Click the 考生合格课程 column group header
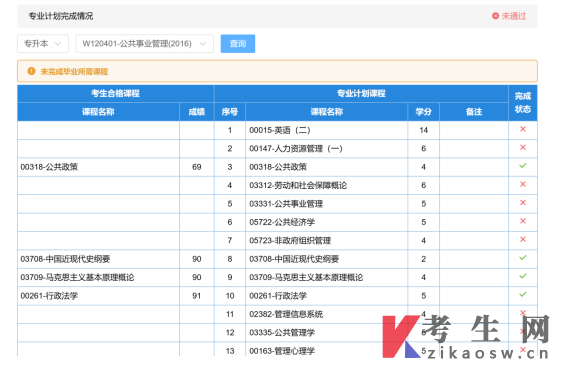The width and height of the screenshot is (564, 372). (x=115, y=94)
